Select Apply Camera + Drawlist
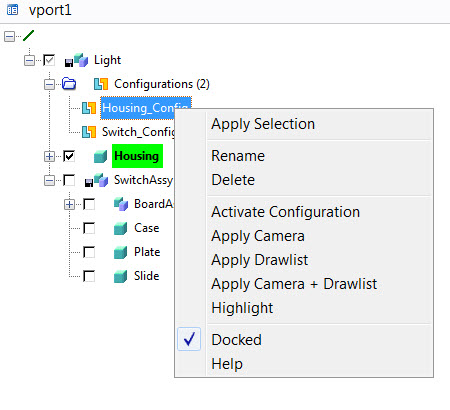Image resolution: width=450 pixels, height=410 pixels. (x=294, y=284)
